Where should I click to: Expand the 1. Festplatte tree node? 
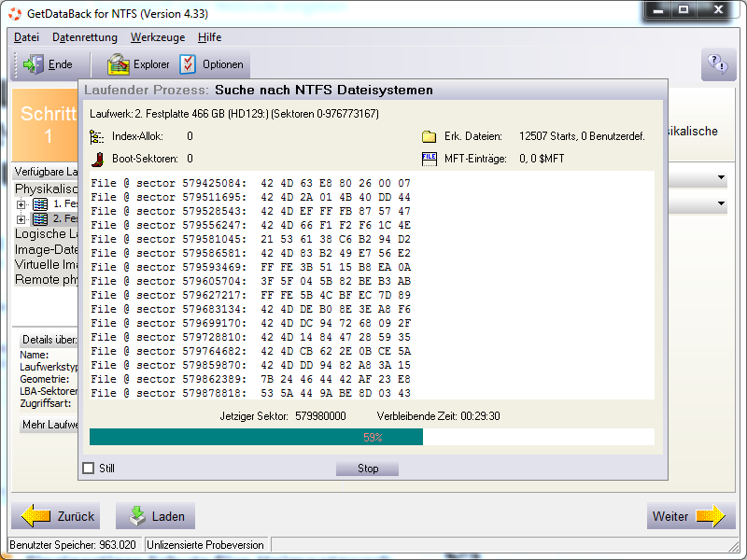(x=21, y=204)
